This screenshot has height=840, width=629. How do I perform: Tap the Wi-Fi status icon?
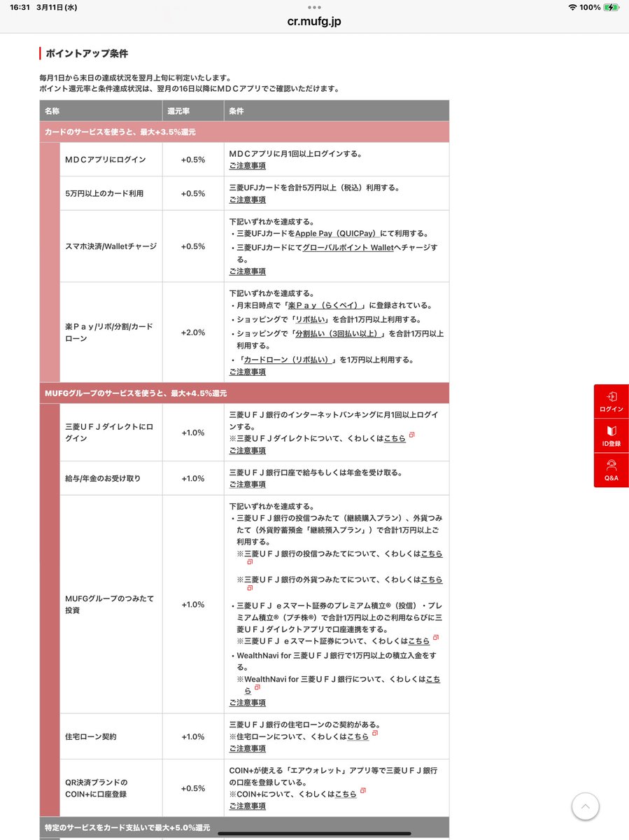point(572,7)
